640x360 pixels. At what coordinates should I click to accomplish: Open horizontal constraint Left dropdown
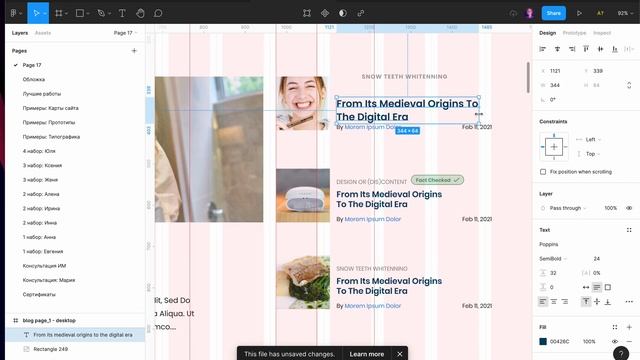(593, 140)
